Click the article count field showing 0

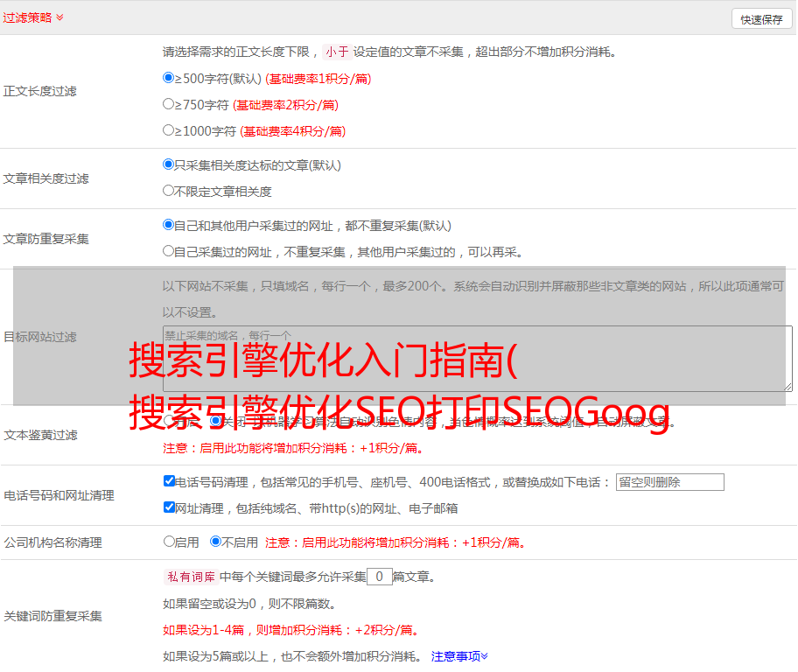pos(380,577)
